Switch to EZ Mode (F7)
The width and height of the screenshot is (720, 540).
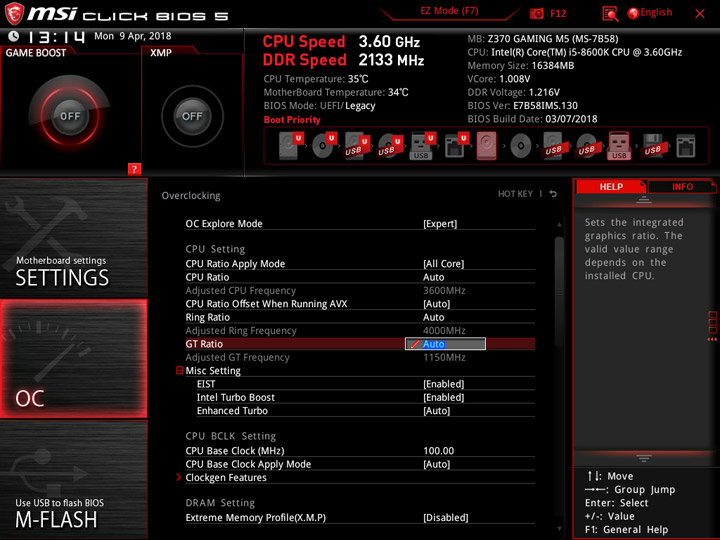[449, 11]
